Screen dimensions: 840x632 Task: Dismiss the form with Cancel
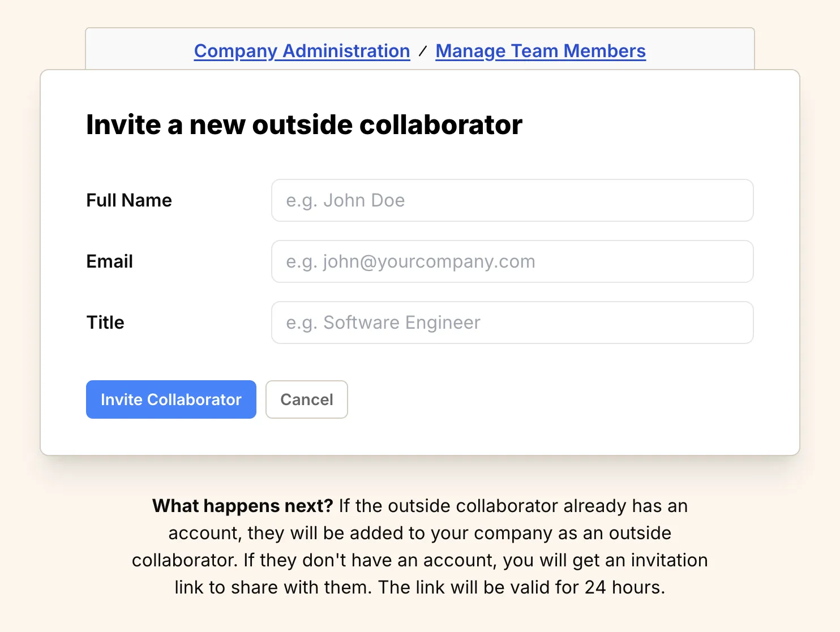306,399
